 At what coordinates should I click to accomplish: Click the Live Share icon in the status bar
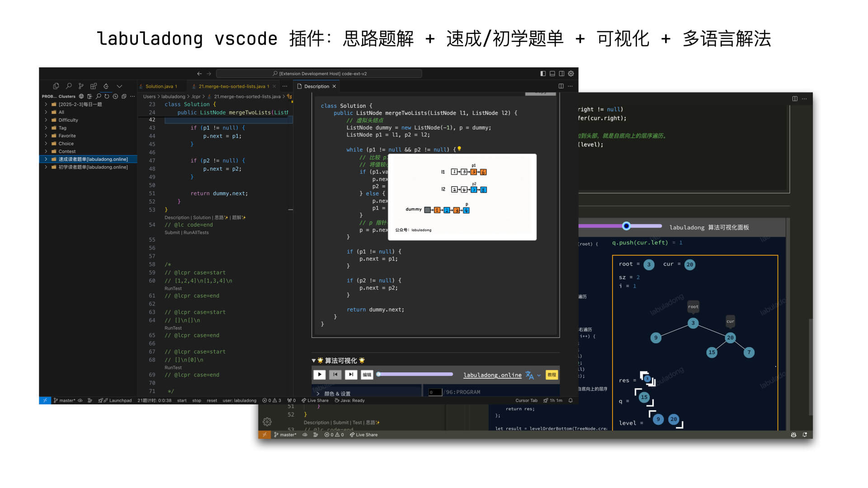tap(315, 400)
